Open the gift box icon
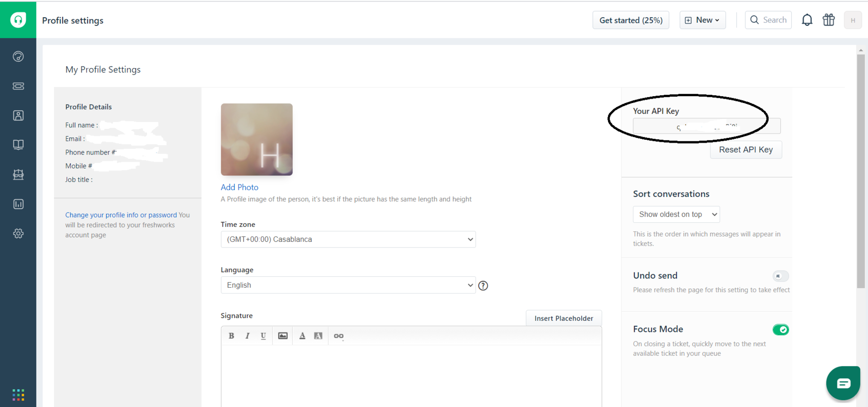868x407 pixels. [x=829, y=20]
